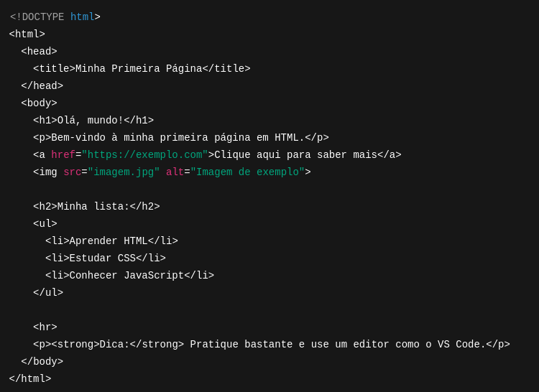Viewport: 539px width, 392px height.
Task: Click the opening html tag
Action: click(x=27, y=34)
